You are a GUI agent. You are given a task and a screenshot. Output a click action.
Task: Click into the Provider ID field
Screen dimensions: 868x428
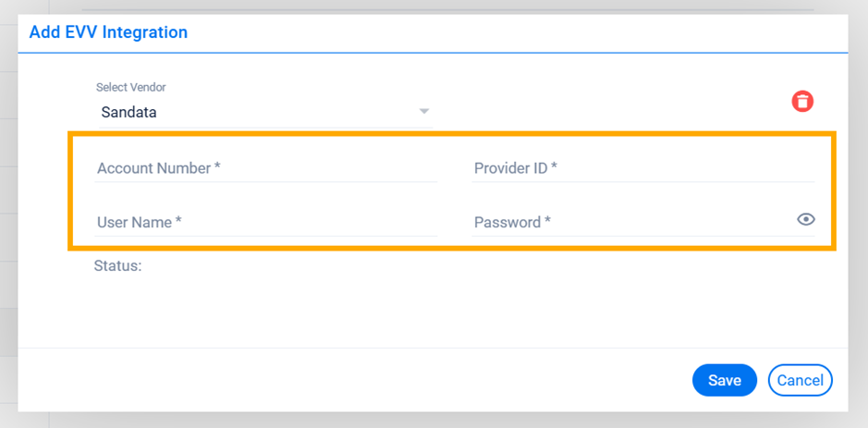tap(643, 168)
